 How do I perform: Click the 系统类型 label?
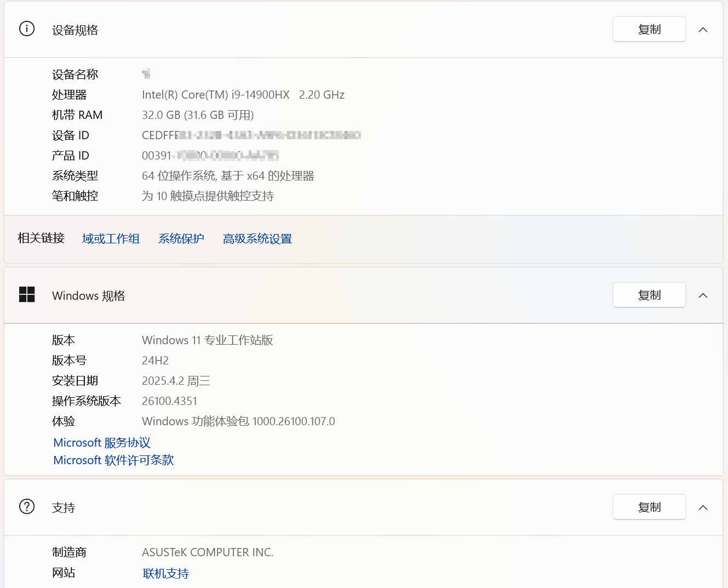pos(75,176)
